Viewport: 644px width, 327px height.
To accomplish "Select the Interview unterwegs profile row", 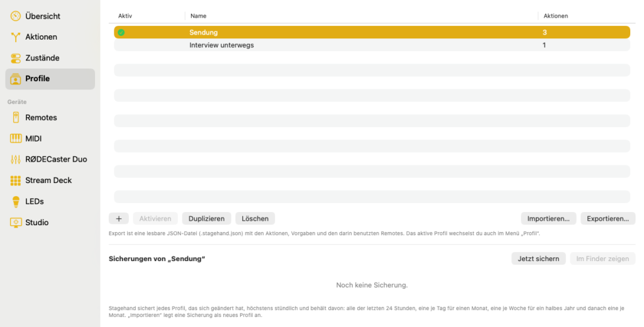I will (x=372, y=45).
